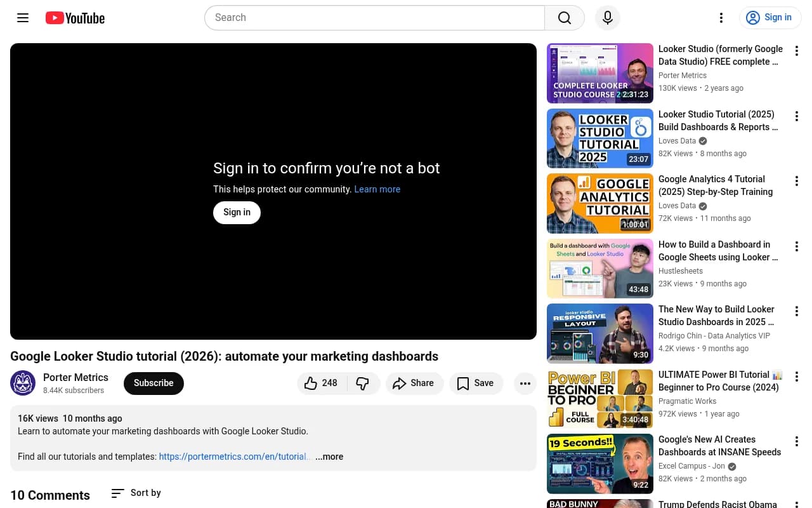
Task: Share the video using the Share icon
Action: pyautogui.click(x=414, y=384)
